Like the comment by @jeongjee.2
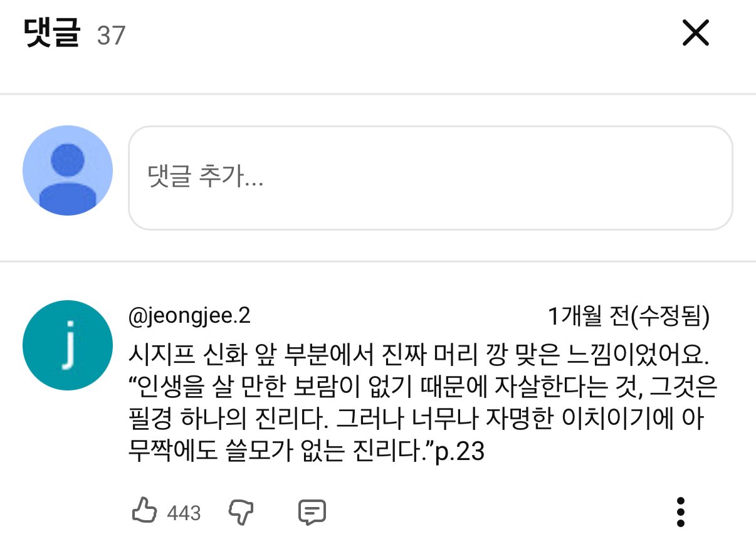756x534 pixels. (x=145, y=512)
